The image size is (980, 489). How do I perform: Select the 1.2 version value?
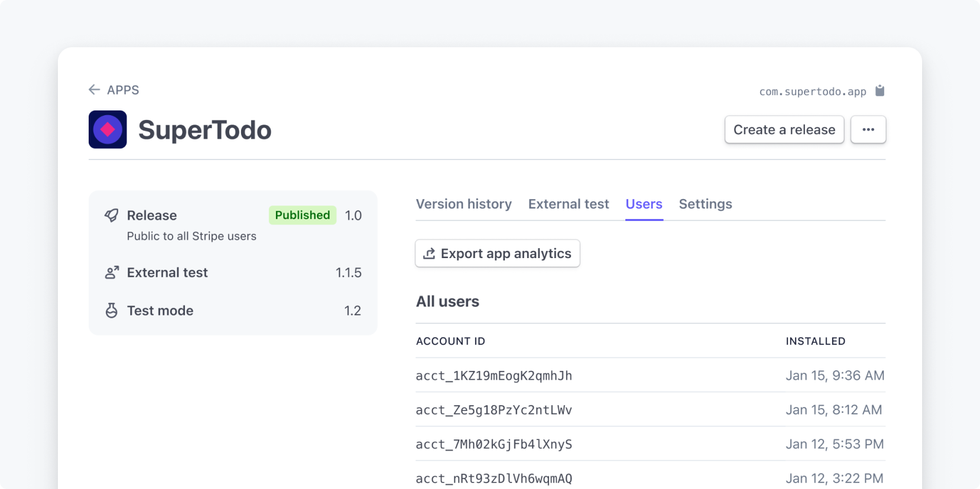(353, 311)
